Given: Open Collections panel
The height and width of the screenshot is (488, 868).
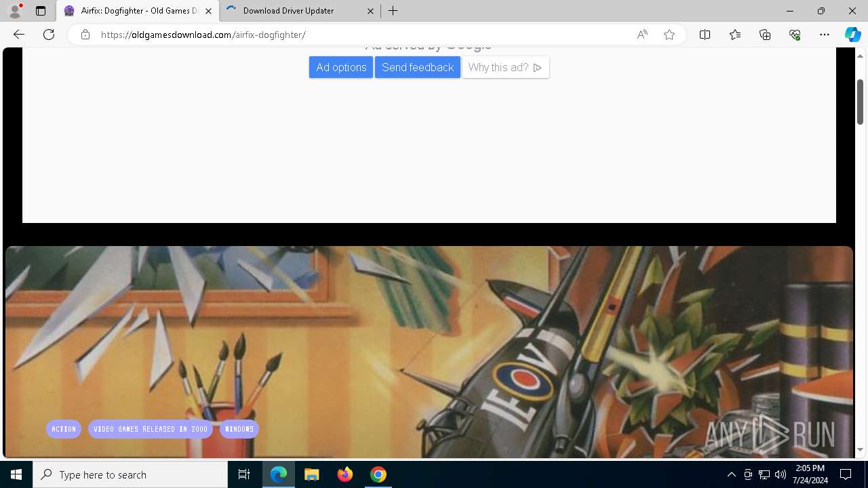Looking at the screenshot, I should (765, 35).
